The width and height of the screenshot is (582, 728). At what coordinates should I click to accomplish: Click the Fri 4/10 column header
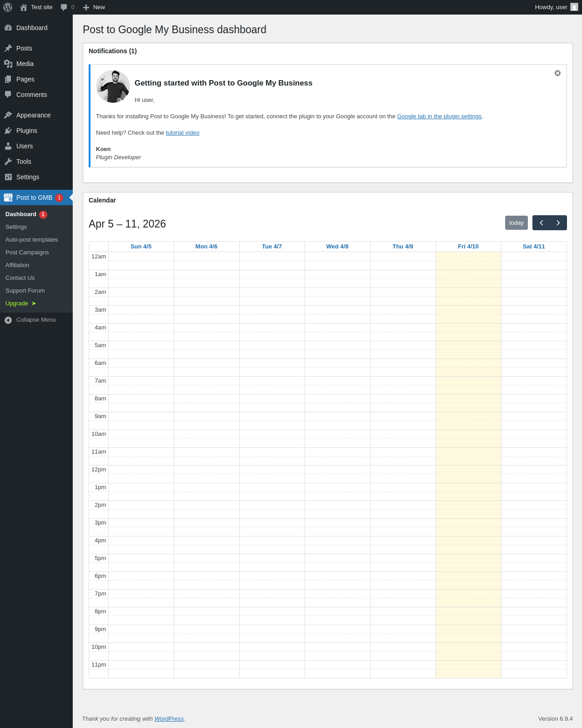(x=468, y=247)
